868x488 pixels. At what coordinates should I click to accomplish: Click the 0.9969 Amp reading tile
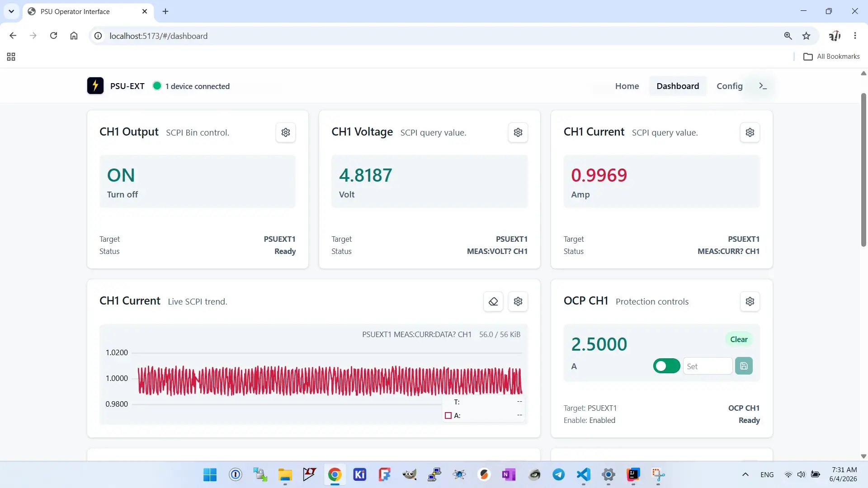pos(661,181)
